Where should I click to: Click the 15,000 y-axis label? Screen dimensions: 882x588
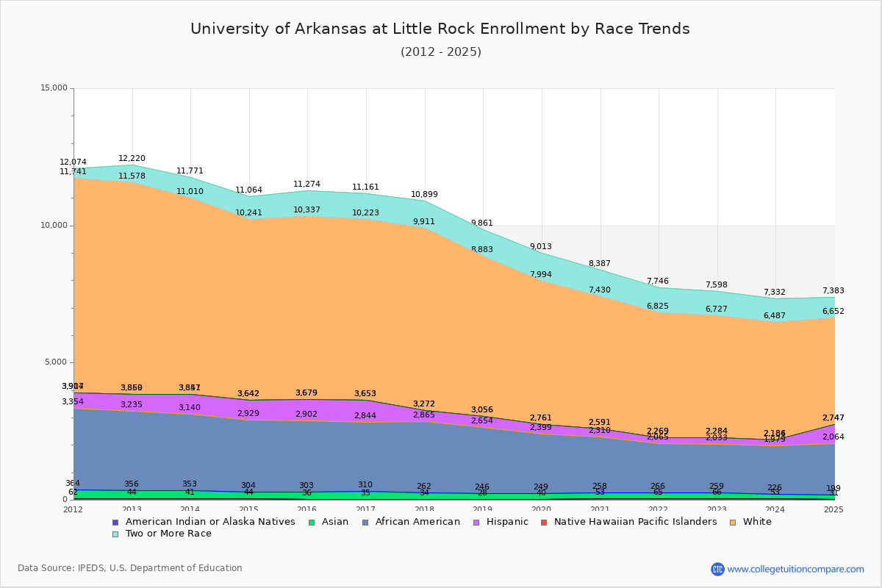54,88
